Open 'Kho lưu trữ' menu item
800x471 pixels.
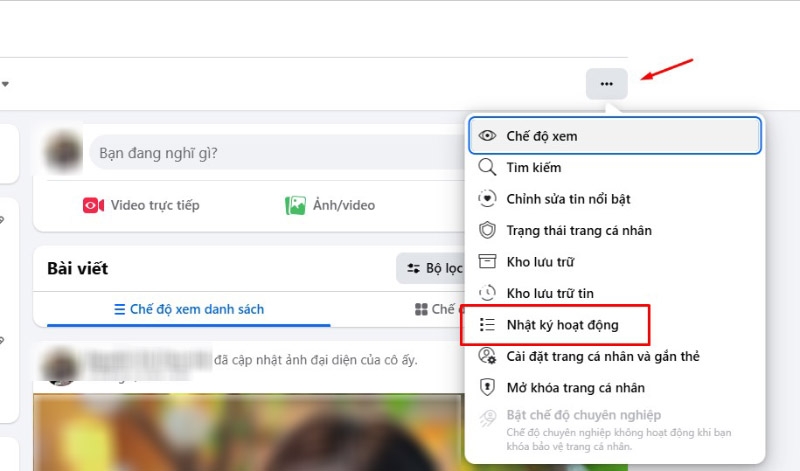(615, 262)
